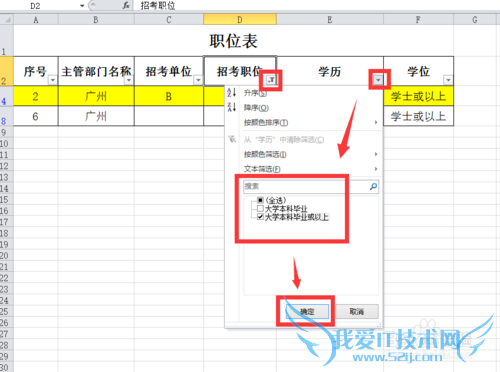Select row 8 header
The height and width of the screenshot is (372, 500).
pyautogui.click(x=6, y=116)
